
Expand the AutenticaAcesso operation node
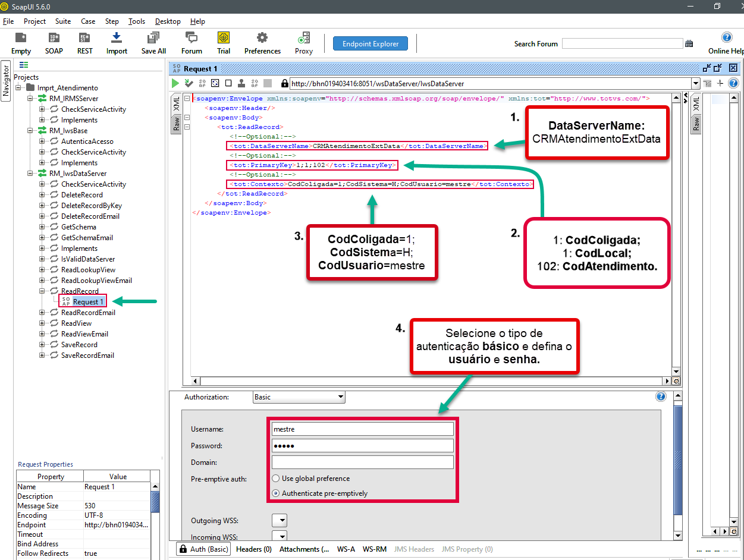[42, 141]
